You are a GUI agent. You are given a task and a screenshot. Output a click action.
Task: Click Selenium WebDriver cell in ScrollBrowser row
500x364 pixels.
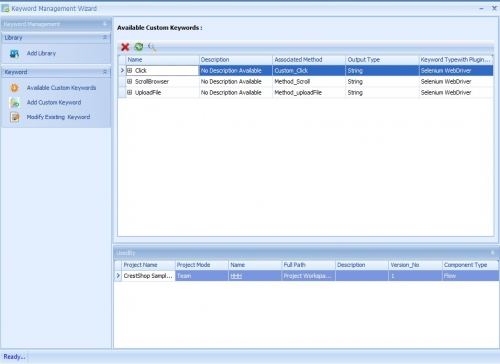[456, 81]
